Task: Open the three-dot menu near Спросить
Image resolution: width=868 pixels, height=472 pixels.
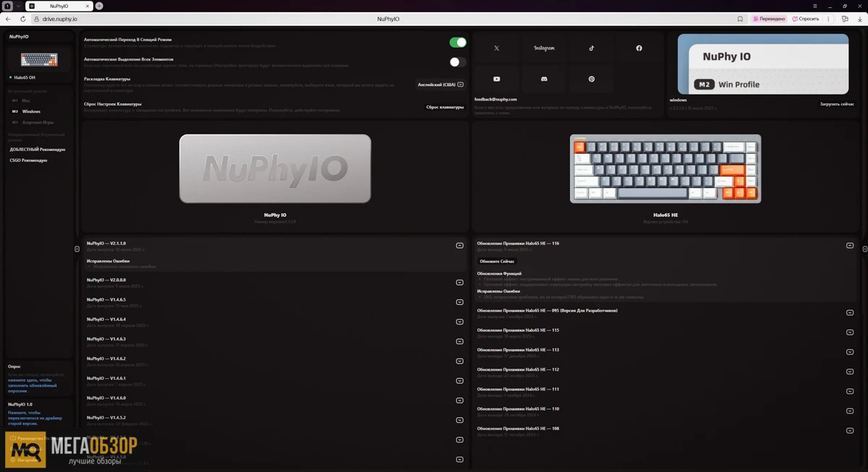Action: (830, 19)
